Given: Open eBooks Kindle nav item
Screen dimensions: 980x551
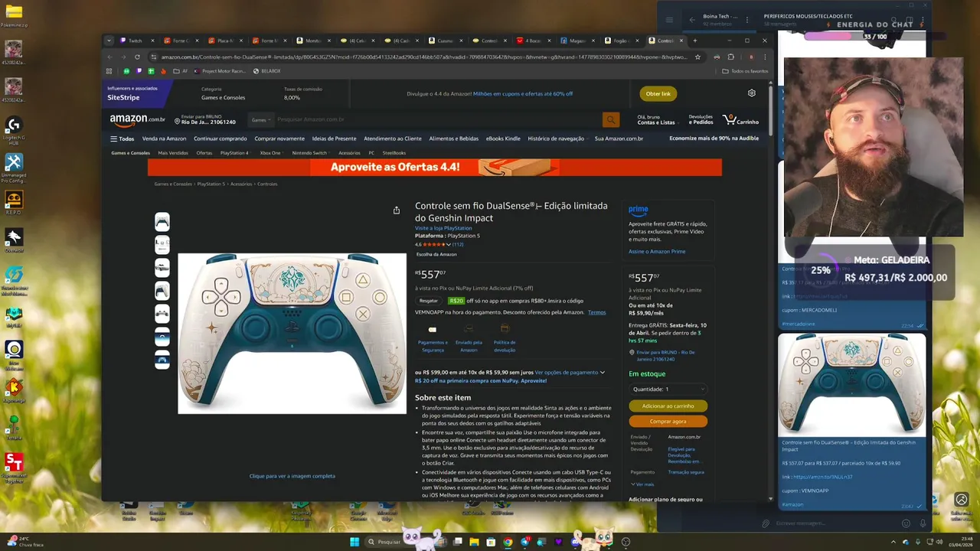Looking at the screenshot, I should coord(503,139).
